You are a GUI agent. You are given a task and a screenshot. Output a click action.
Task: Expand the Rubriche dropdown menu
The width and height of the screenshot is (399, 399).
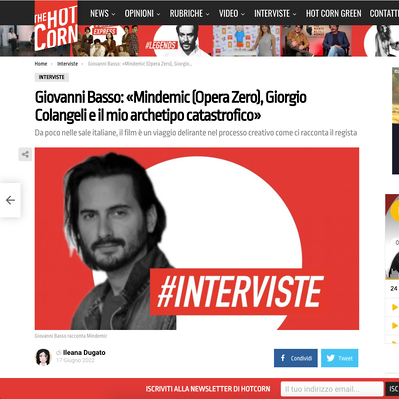tap(189, 13)
